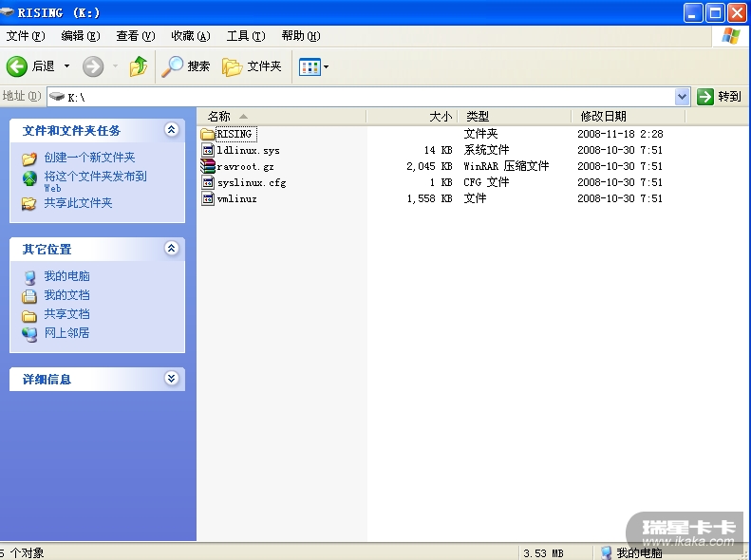
Task: Click 将这个文件夹发布到 Web link
Action: click(x=95, y=181)
